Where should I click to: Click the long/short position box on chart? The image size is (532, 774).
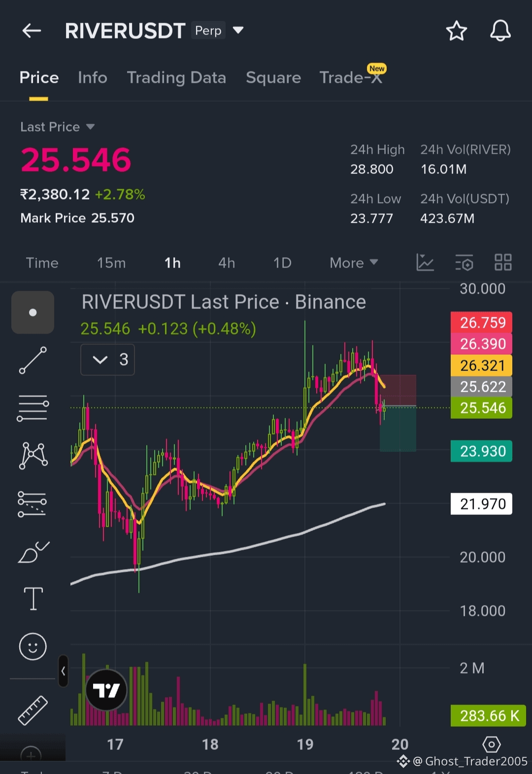(398, 413)
